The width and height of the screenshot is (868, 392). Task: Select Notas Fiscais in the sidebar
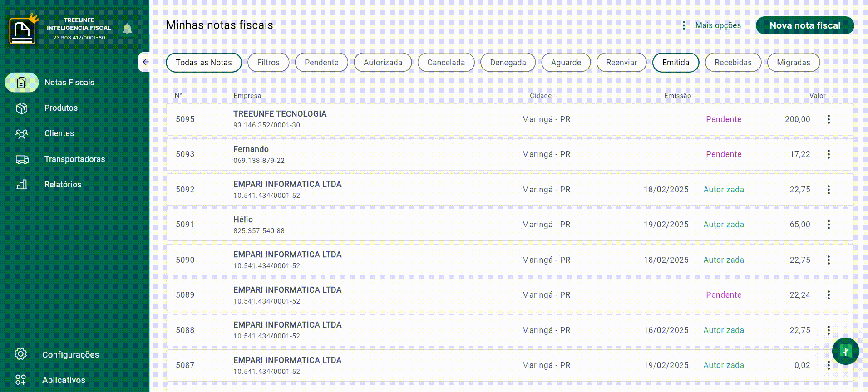[69, 83]
